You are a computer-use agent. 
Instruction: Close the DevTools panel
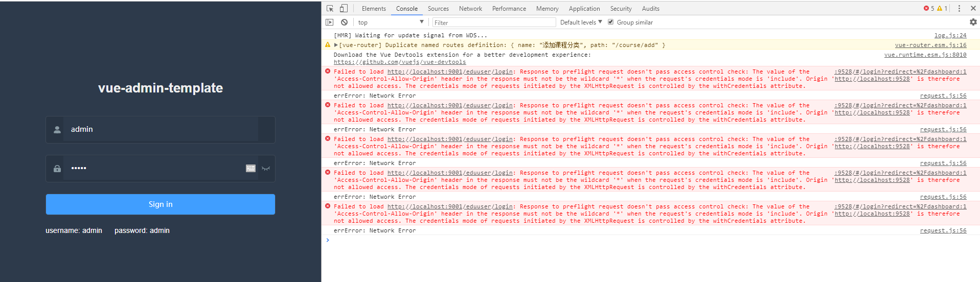pyautogui.click(x=973, y=8)
